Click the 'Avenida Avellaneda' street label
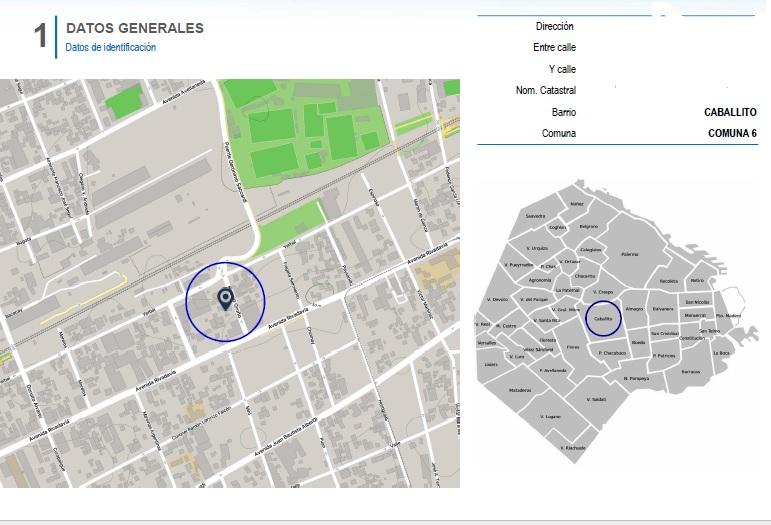 coord(184,92)
